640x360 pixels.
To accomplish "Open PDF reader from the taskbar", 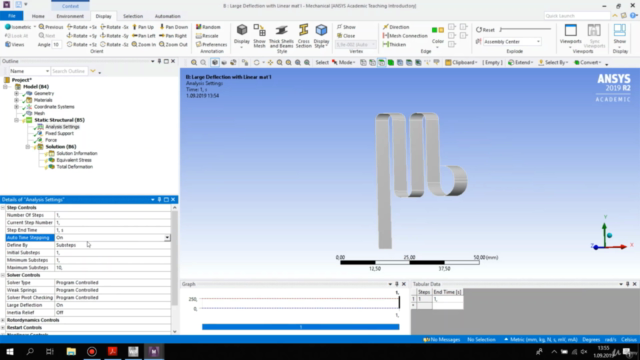I will 113,351.
